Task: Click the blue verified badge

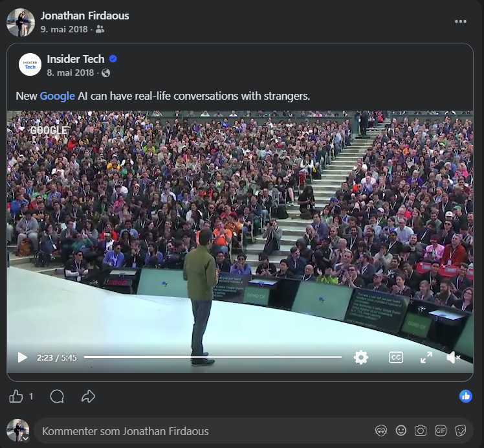Action: click(113, 59)
